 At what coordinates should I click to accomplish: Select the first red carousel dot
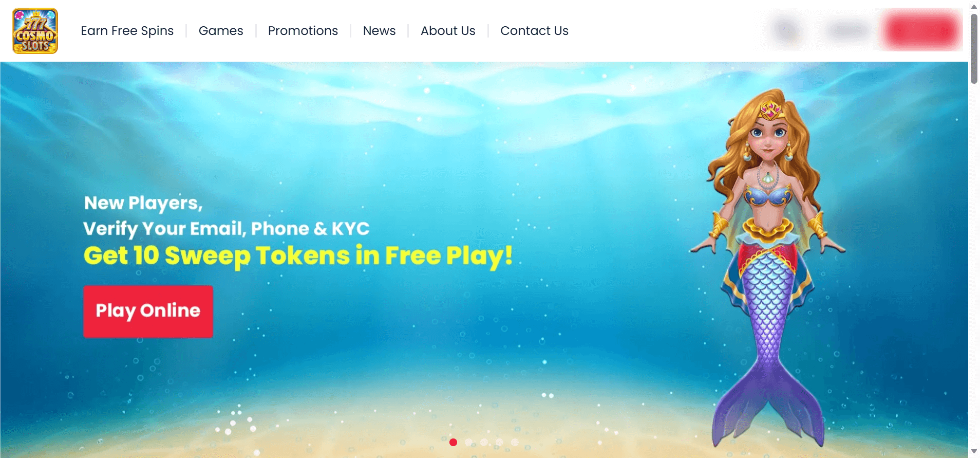click(453, 442)
